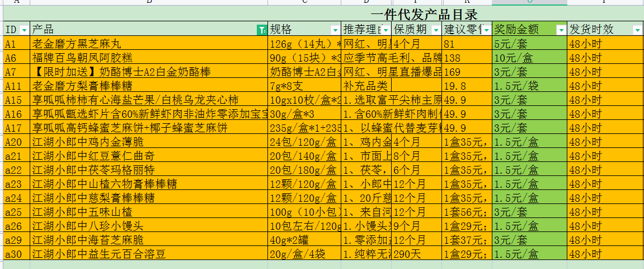Select the 享呱呱甑选虾片 product cell
The width and height of the screenshot is (644, 269).
[149, 114]
